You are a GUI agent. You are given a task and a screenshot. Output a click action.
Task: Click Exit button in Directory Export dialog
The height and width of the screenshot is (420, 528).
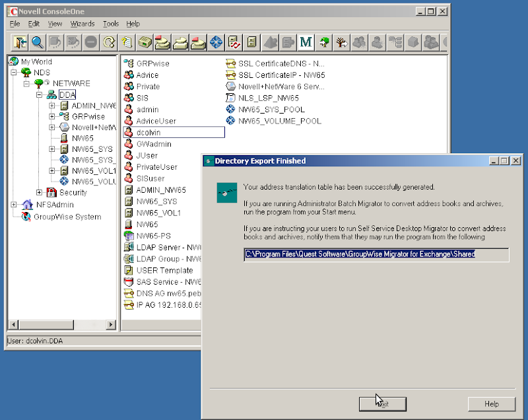point(383,404)
